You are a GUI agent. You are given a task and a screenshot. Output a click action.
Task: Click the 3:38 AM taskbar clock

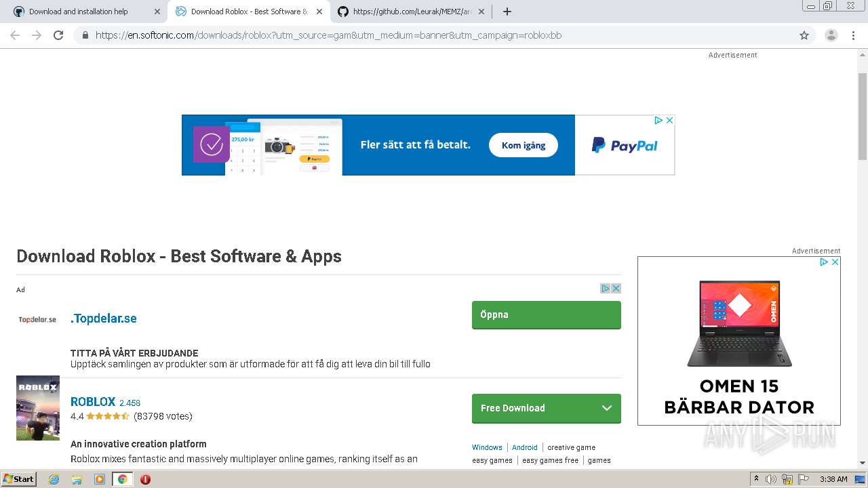(833, 479)
